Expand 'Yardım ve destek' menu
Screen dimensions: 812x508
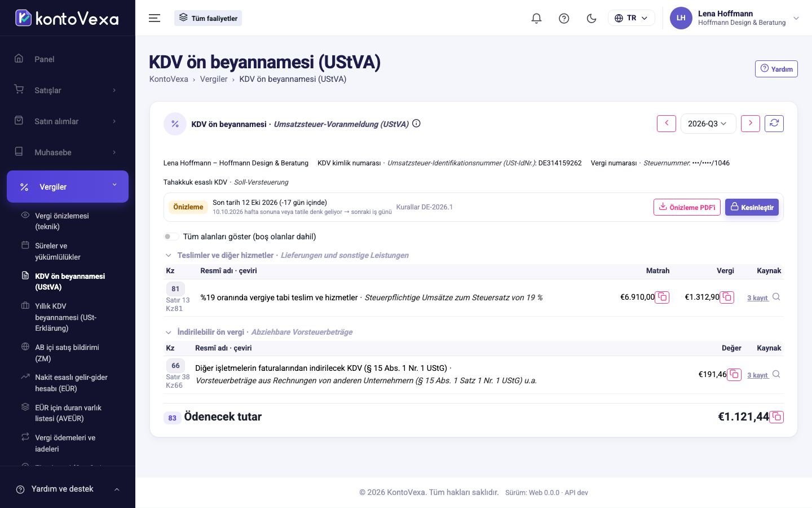coord(68,489)
